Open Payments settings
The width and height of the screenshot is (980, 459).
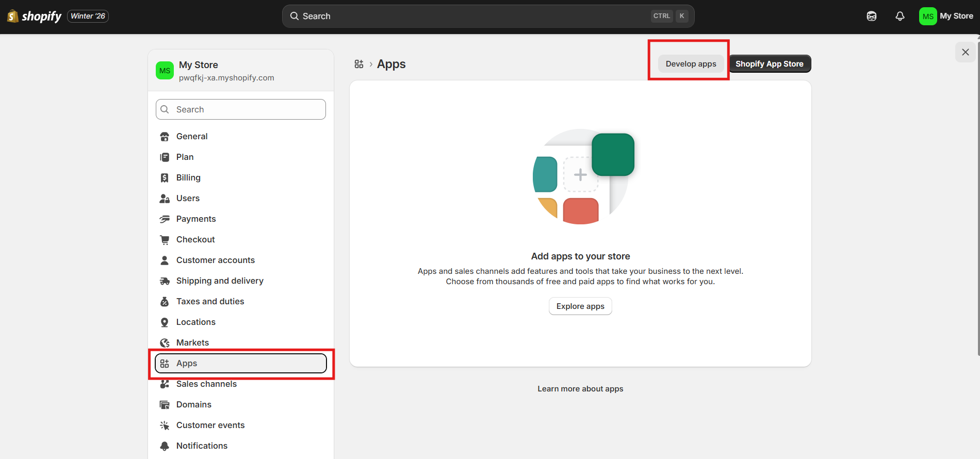click(241, 219)
